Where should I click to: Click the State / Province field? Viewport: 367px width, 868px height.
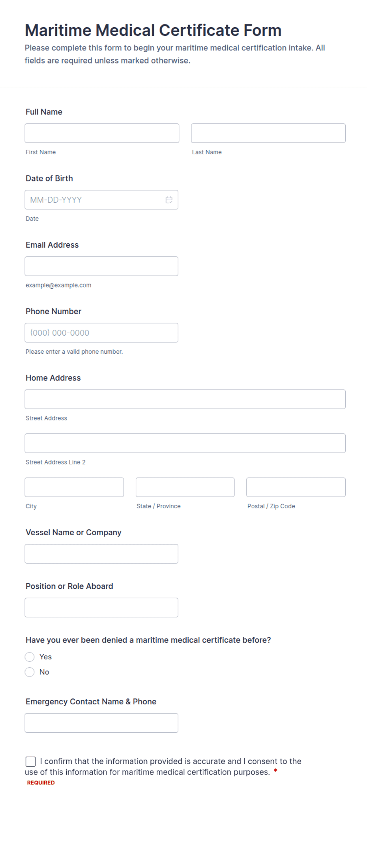[x=185, y=487]
